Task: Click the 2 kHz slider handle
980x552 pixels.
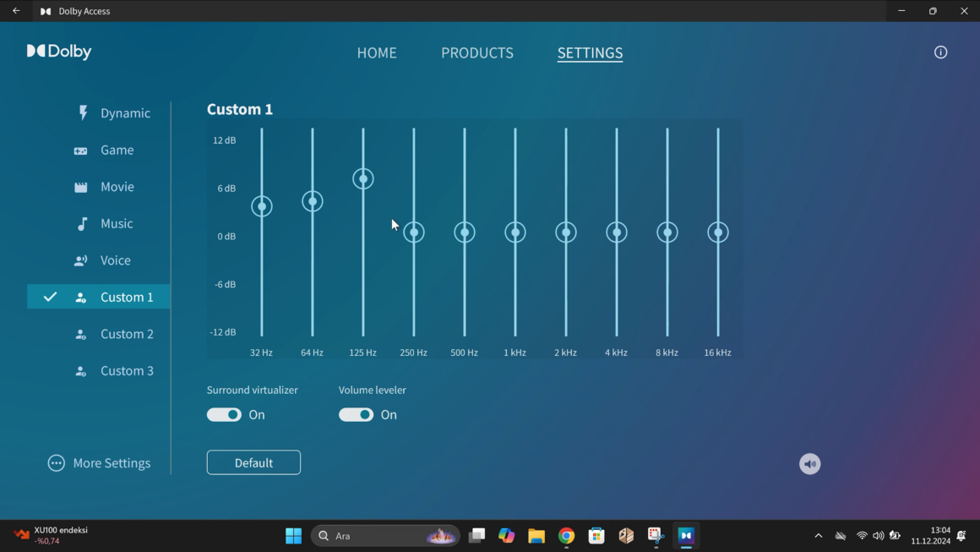Action: pos(566,232)
